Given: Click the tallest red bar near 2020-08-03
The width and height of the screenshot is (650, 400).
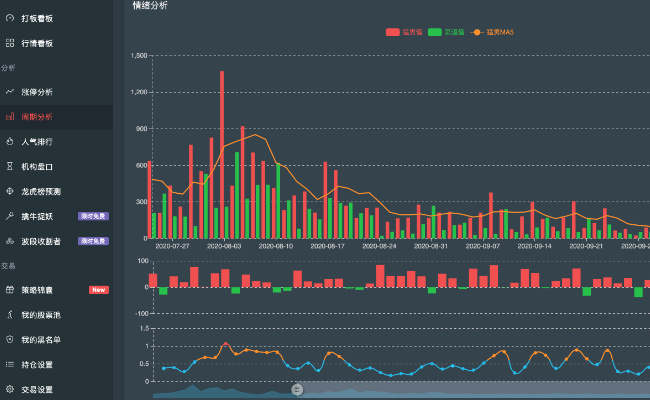Looking at the screenshot, I should point(222,155).
